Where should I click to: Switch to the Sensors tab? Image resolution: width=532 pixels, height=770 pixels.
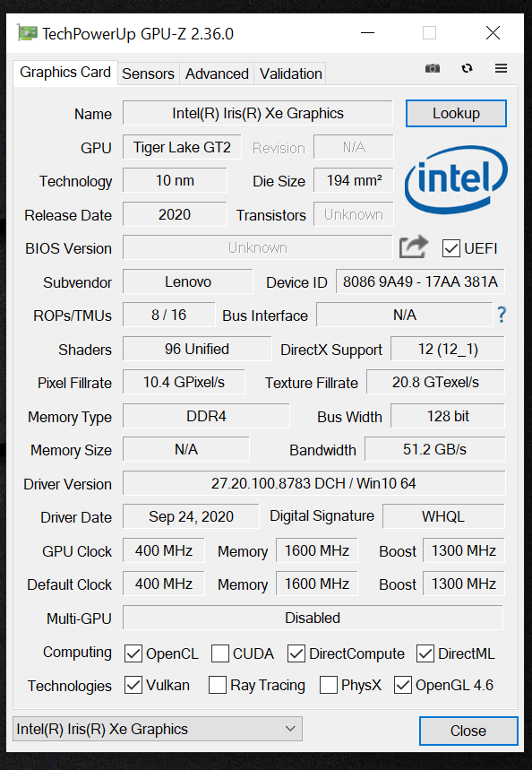[148, 74]
